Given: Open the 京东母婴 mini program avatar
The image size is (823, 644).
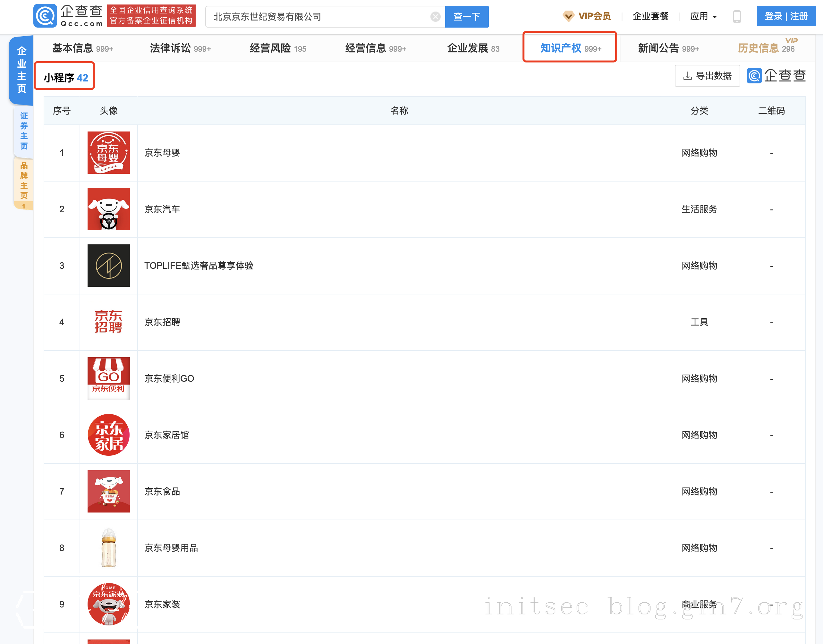Looking at the screenshot, I should pyautogui.click(x=109, y=153).
